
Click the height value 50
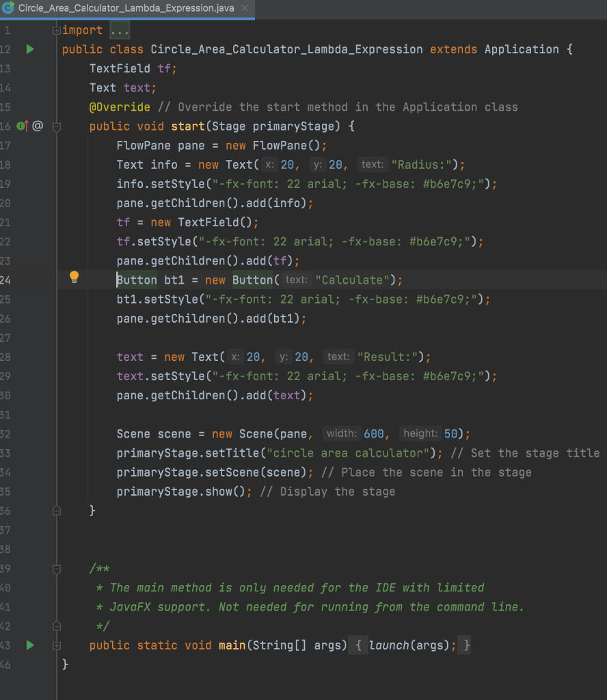450,434
